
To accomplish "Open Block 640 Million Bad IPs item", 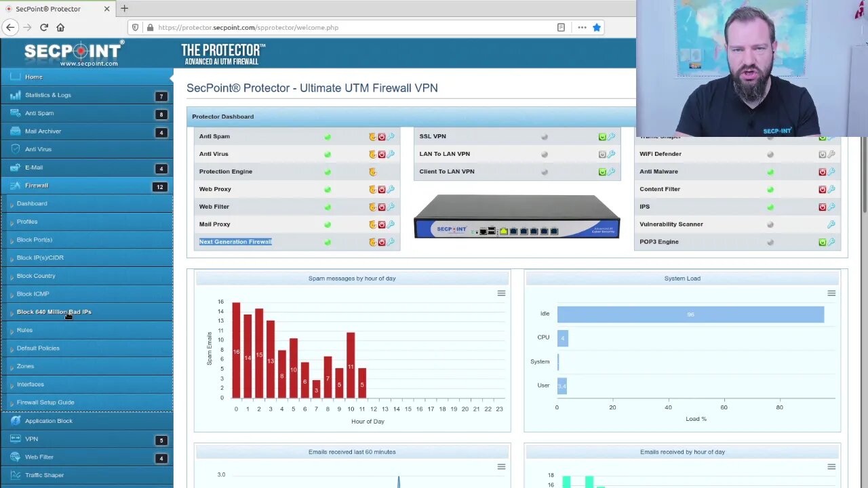I will (x=87, y=312).
